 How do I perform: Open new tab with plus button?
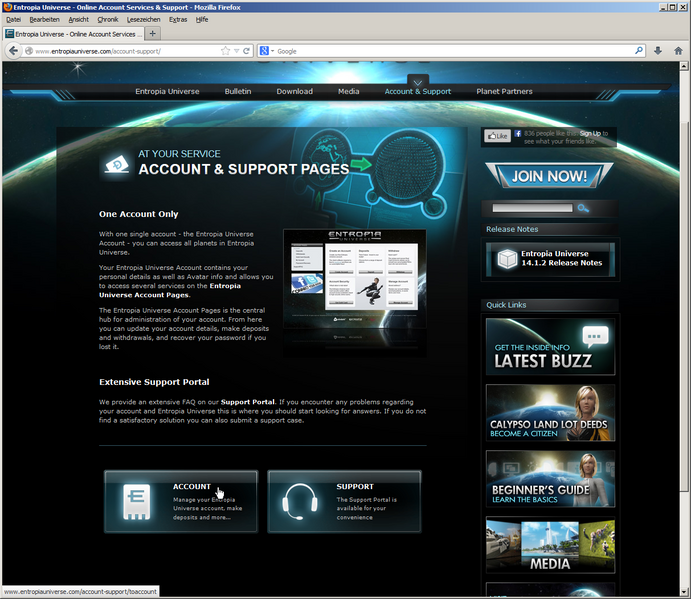152,33
